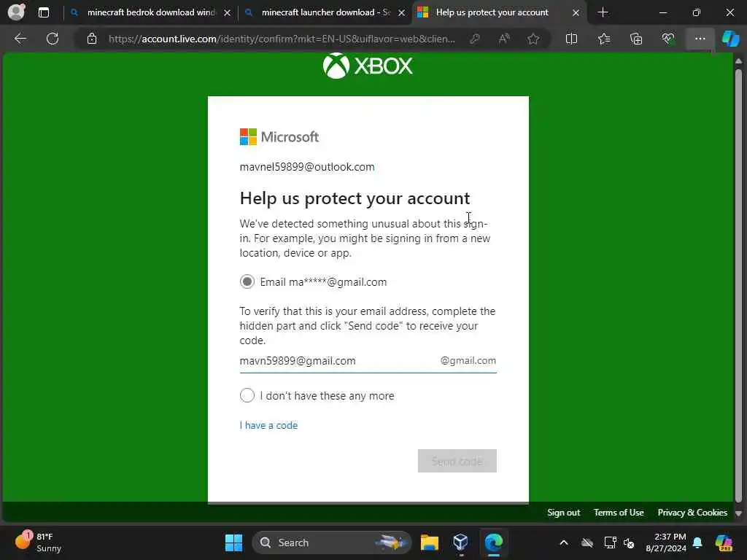747x560 pixels.
Task: Close the minecraft launcher download tab
Action: click(x=402, y=13)
